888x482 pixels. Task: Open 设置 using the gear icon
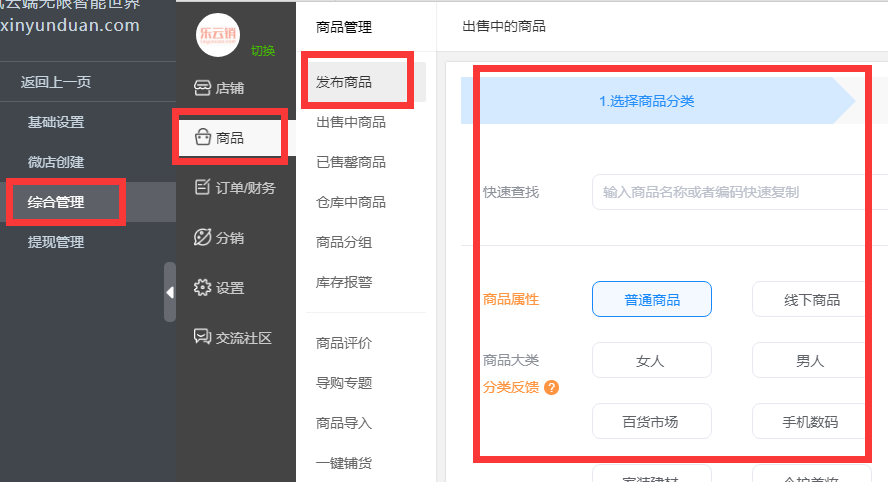tap(202, 288)
